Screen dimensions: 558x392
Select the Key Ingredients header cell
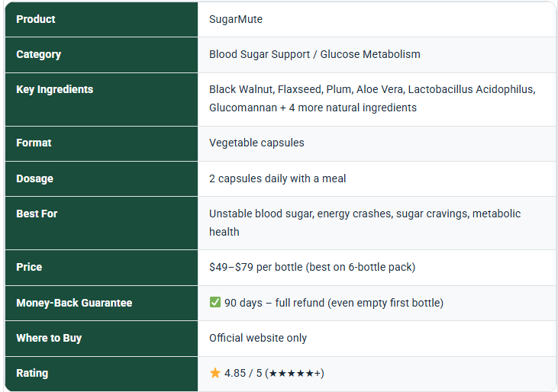pos(102,99)
